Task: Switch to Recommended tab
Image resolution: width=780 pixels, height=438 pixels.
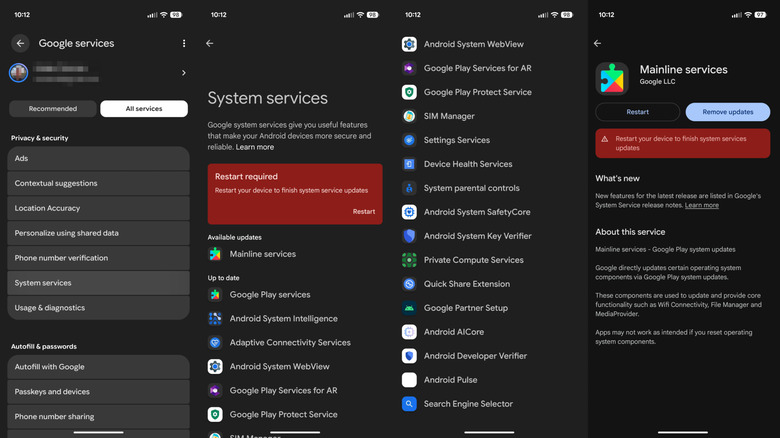Action: click(x=53, y=109)
